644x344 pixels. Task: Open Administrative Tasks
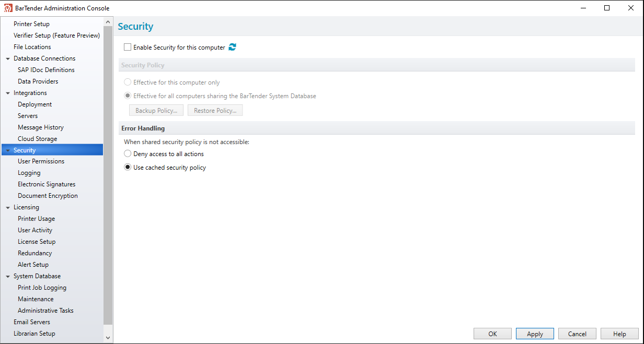point(45,311)
